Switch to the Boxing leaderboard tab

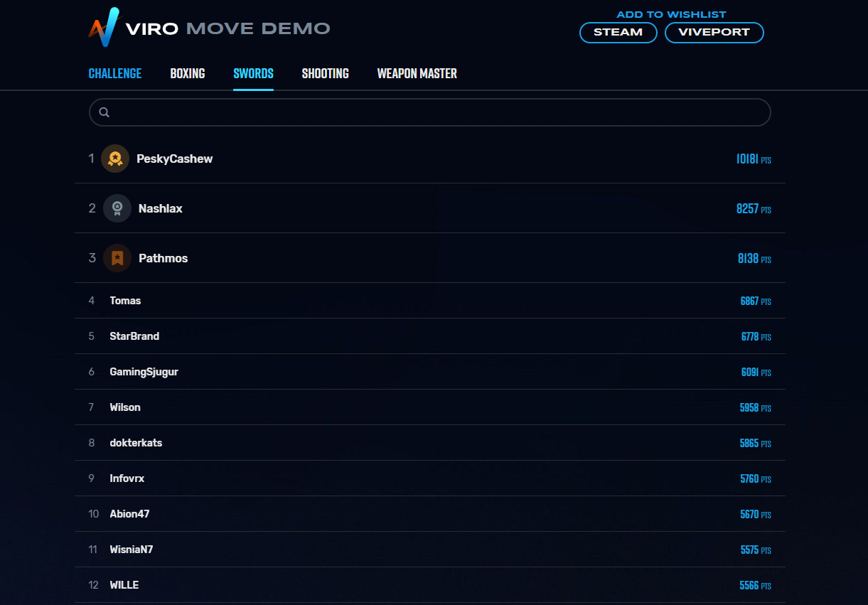[x=188, y=73]
